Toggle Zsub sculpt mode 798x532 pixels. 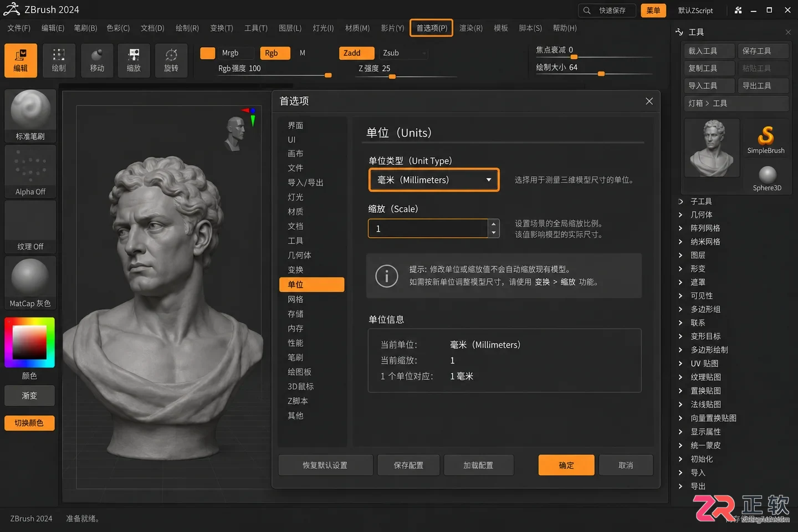(403, 53)
